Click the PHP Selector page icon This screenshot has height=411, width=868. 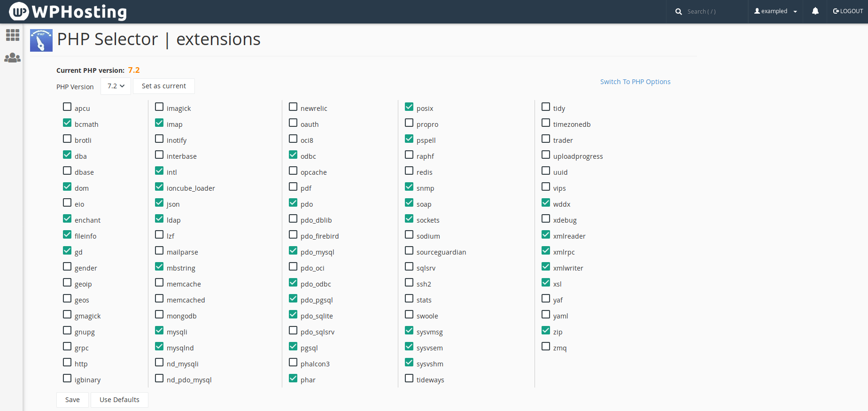tap(41, 40)
